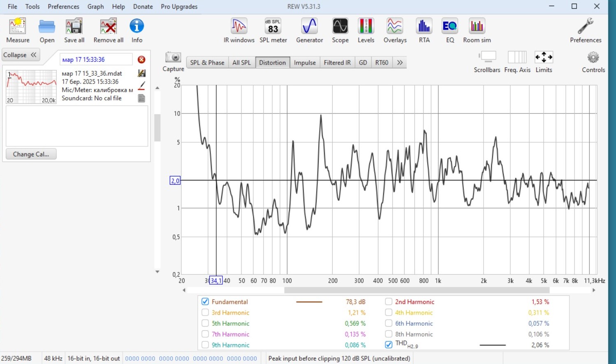616x364 pixels.
Task: Switch to the Filtered IR tab
Action: click(x=337, y=63)
